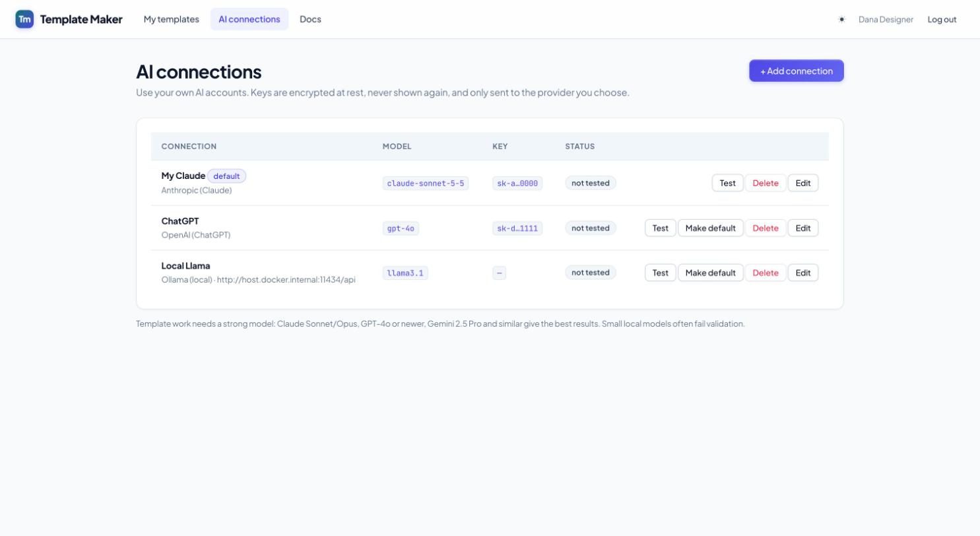
Task: Click the KEY column header
Action: click(500, 147)
